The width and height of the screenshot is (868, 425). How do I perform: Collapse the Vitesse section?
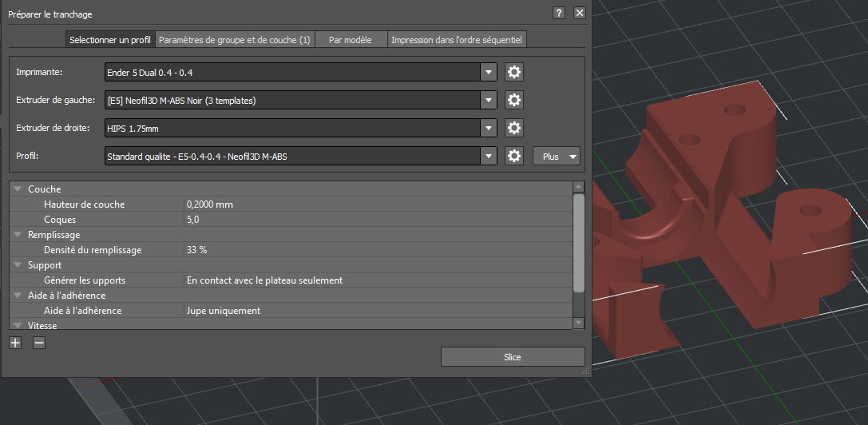click(x=18, y=326)
